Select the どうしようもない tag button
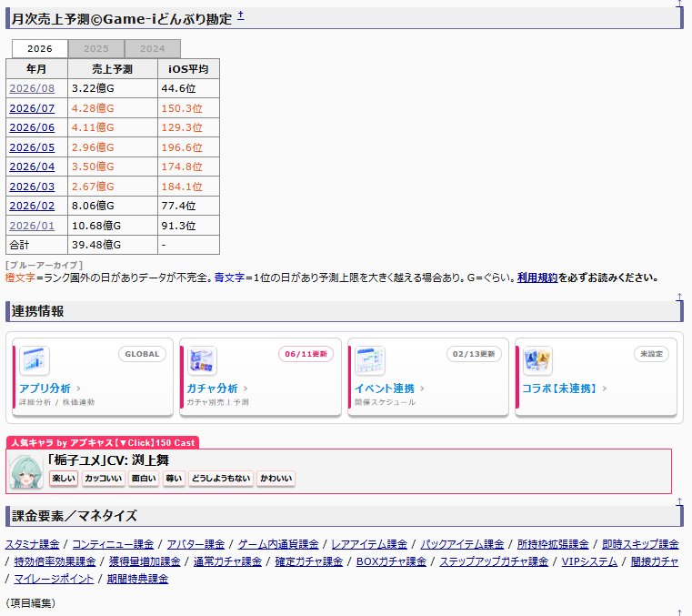 (221, 479)
